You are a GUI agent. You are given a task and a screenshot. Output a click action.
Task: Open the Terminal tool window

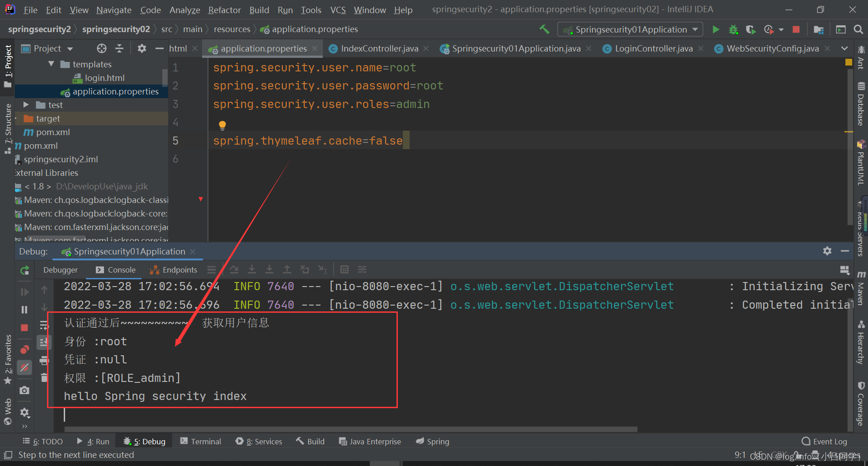tap(201, 441)
